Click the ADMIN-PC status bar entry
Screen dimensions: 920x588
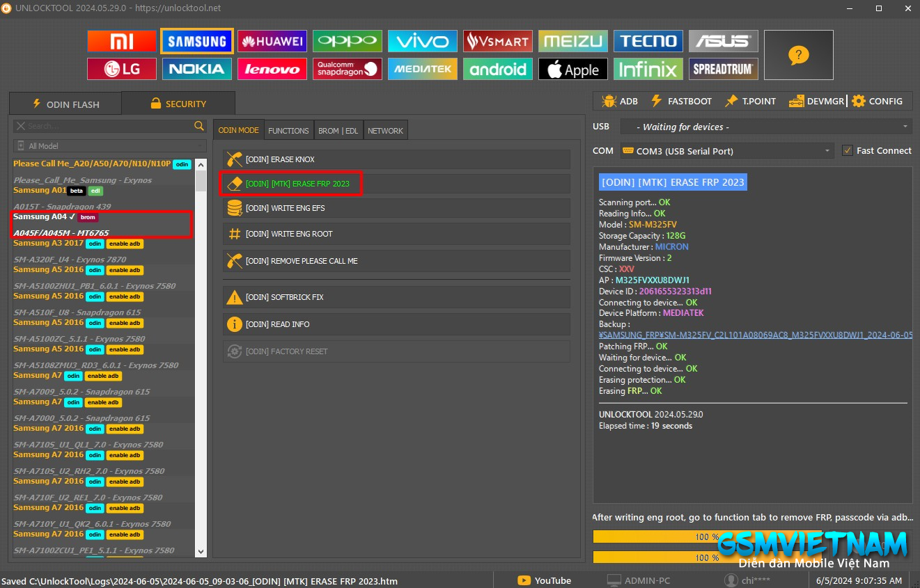pos(639,580)
